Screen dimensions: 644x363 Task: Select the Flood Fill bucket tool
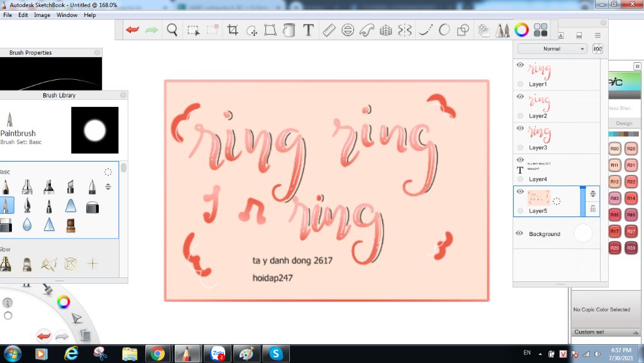(289, 30)
